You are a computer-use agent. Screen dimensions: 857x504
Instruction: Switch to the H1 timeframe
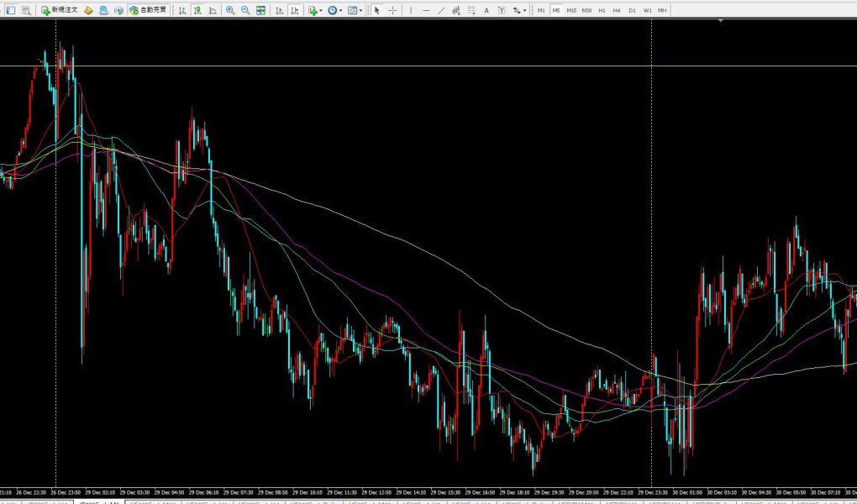602,10
